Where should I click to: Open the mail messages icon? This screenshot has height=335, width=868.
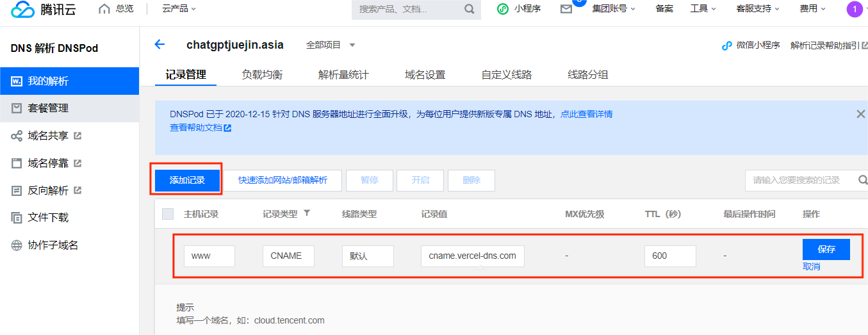click(x=566, y=9)
